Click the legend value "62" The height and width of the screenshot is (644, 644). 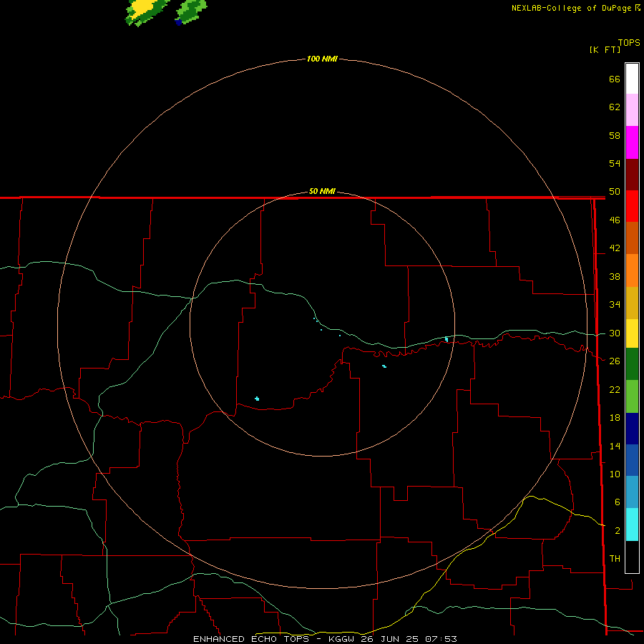pyautogui.click(x=615, y=107)
